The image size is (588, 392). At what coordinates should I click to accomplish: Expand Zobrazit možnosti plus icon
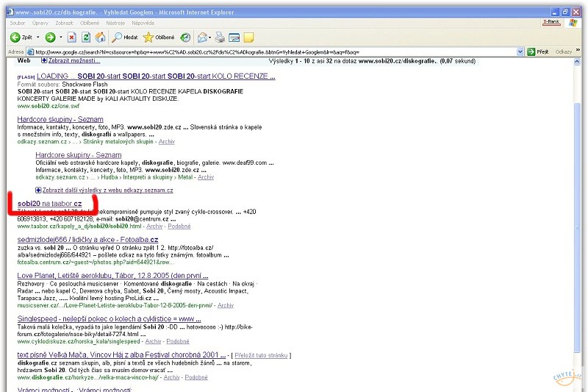click(x=44, y=60)
